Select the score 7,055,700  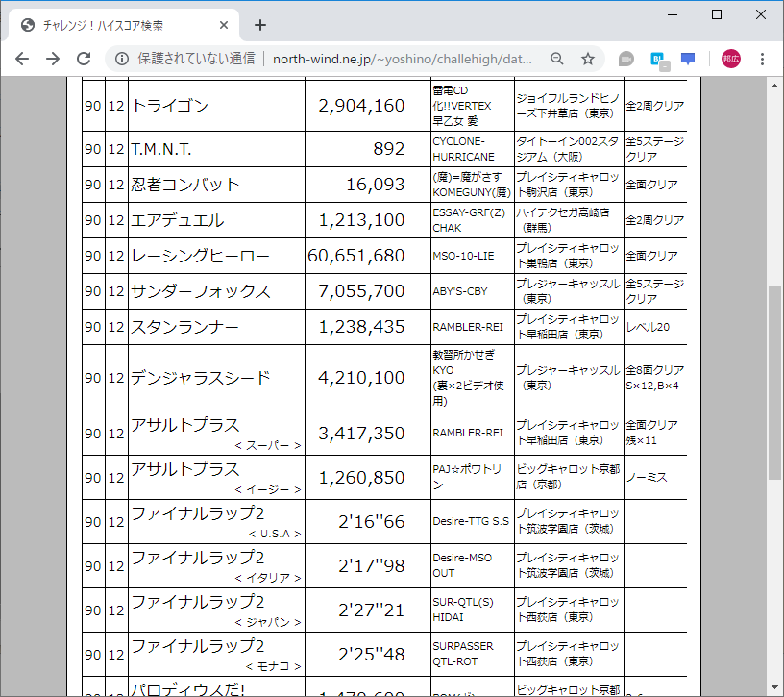click(361, 291)
